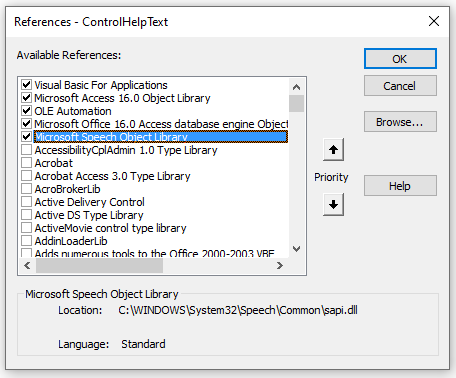
Task: Click the sapi.dll location path text
Action: [x=238, y=310]
